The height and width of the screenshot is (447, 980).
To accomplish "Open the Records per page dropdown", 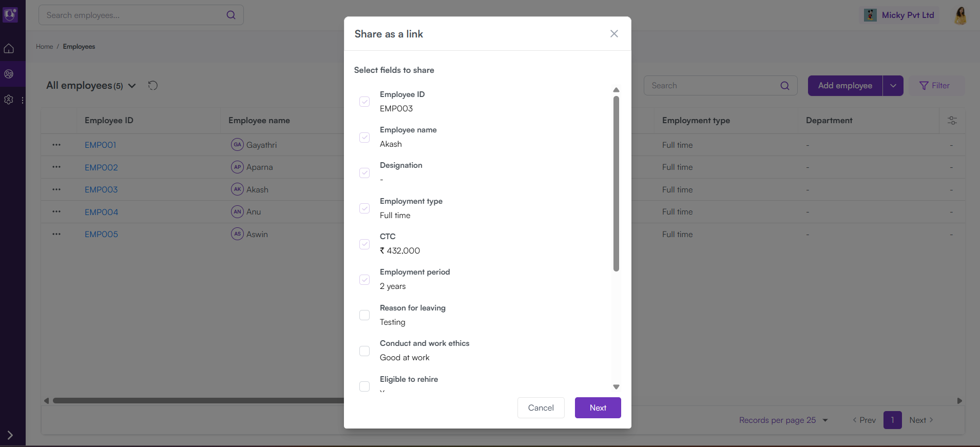I will (x=783, y=420).
